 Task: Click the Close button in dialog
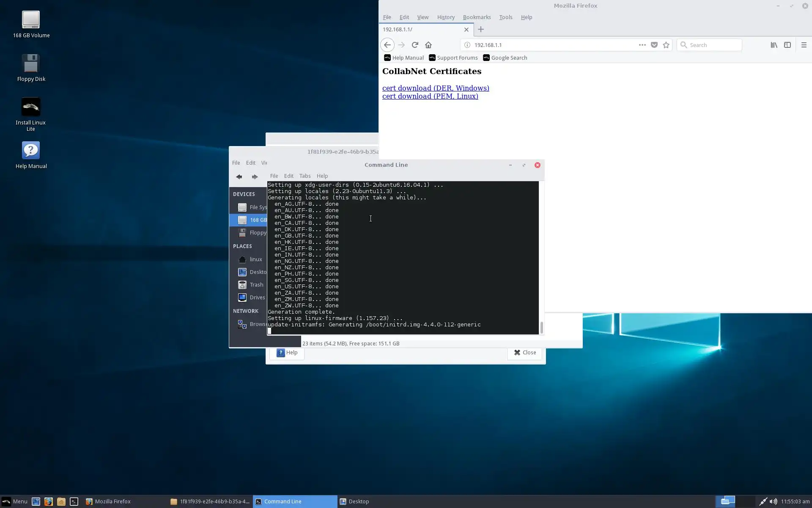[524, 353]
